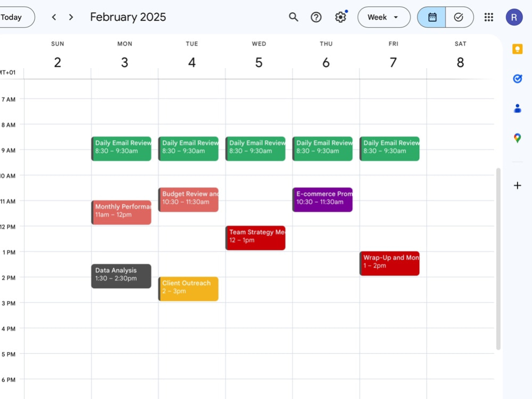Open the Team Strategy Meeting event
Viewport: 532px width, 399px height.
[x=255, y=238]
